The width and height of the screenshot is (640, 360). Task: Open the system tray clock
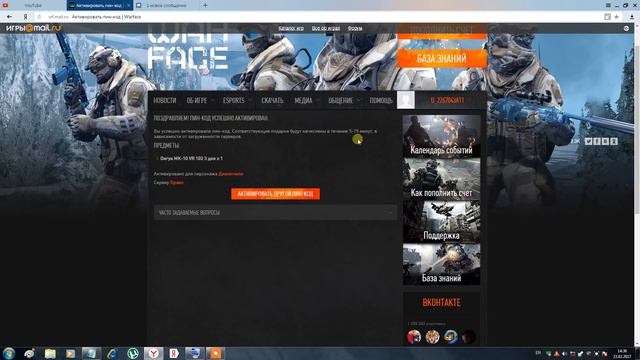[622, 354]
